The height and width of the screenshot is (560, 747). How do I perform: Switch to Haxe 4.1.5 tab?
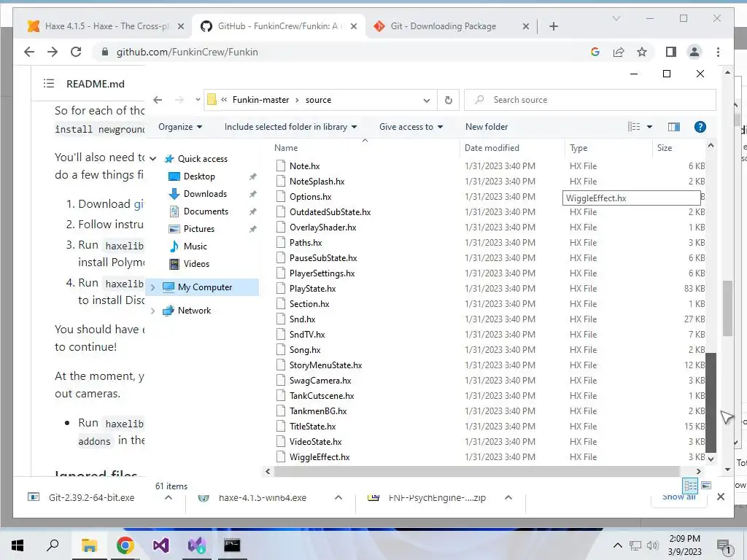(104, 26)
